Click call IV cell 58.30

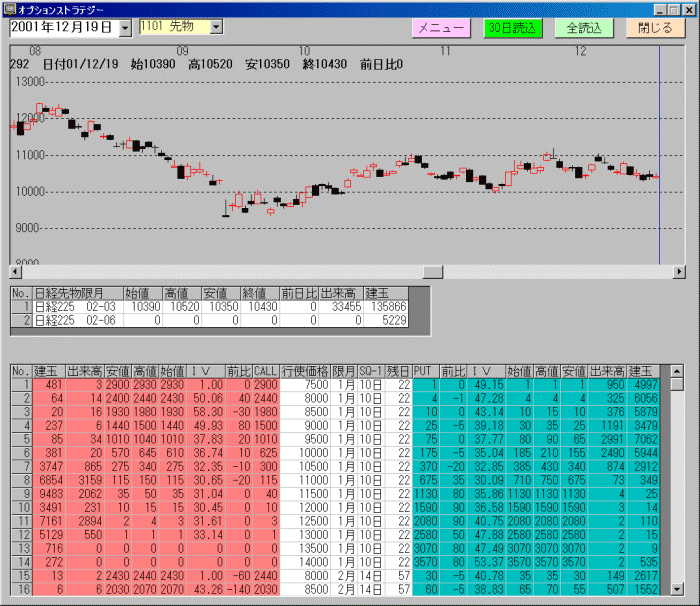click(x=205, y=412)
